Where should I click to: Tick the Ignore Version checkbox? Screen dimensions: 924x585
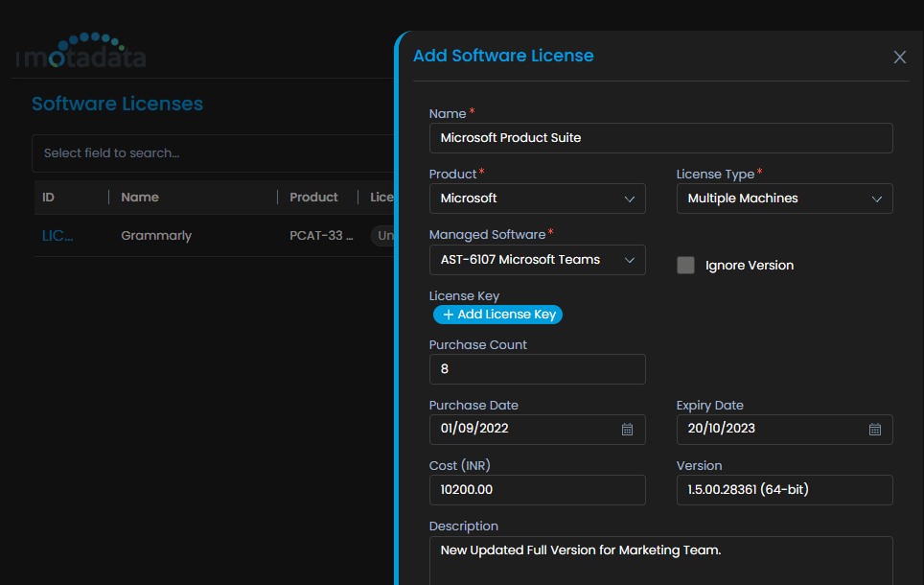coord(685,266)
